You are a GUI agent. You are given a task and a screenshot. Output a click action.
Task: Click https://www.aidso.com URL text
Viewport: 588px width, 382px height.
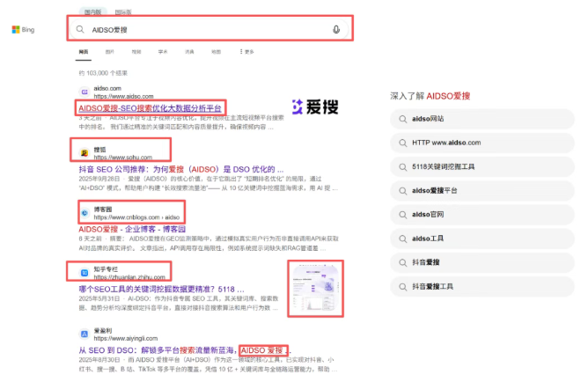[x=123, y=96]
